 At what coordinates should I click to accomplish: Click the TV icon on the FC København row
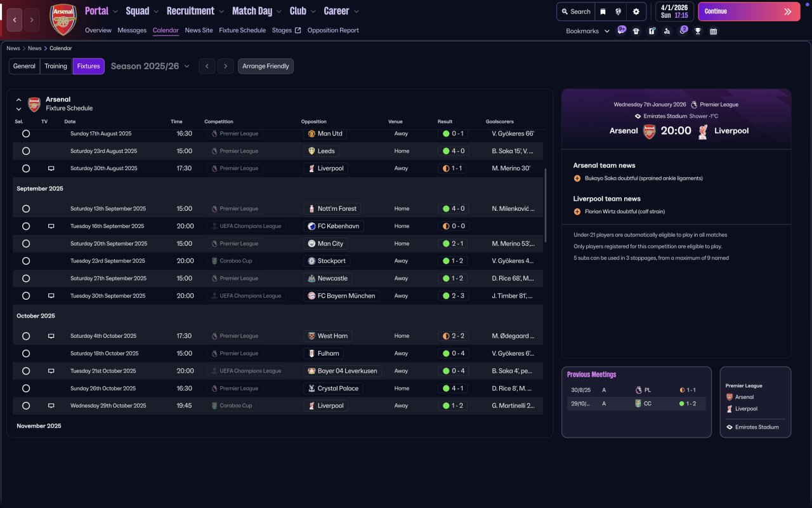(51, 226)
